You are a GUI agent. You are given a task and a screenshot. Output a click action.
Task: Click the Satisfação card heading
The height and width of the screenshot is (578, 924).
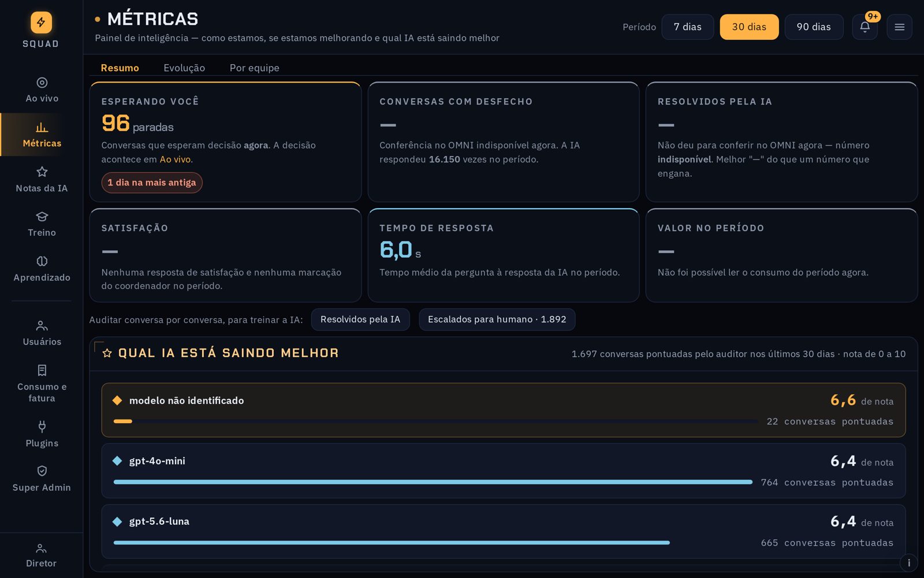(135, 228)
